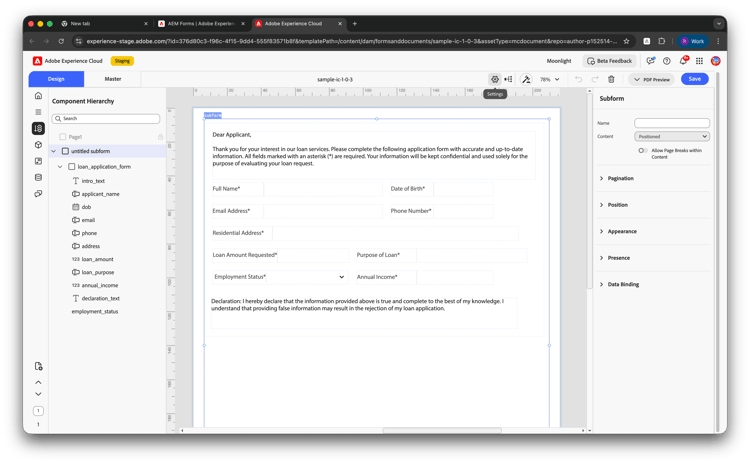Select intro_text in the hierarchy

coord(93,181)
